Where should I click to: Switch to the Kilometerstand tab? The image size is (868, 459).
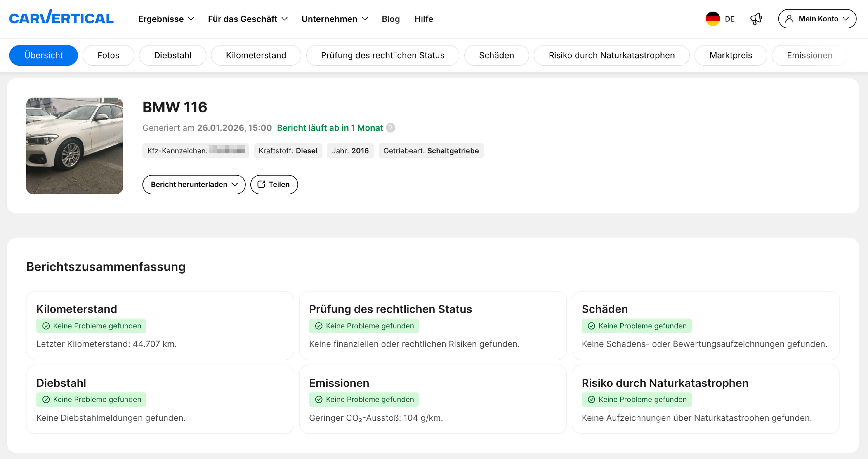[x=256, y=55]
